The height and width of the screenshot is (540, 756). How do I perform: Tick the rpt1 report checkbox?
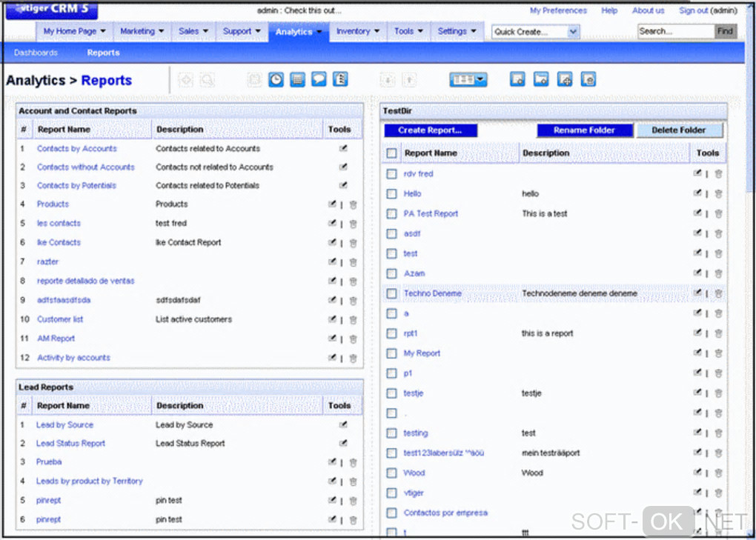click(x=392, y=333)
